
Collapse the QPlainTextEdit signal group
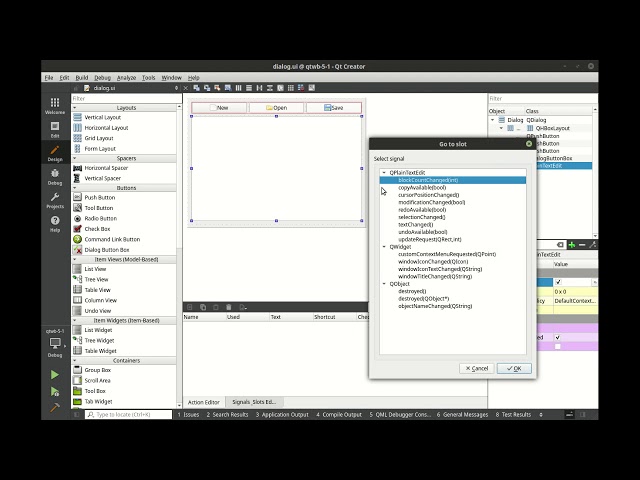click(x=384, y=173)
